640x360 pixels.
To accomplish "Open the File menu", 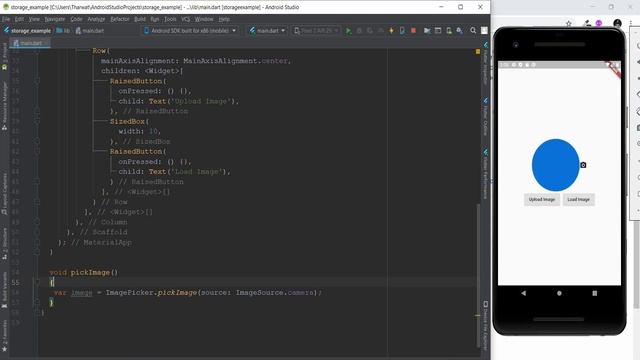I will click(6, 19).
